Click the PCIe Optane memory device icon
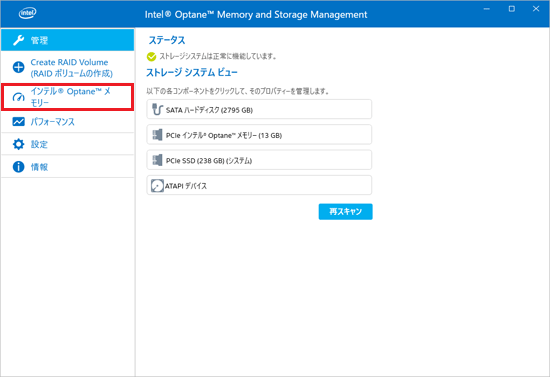The width and height of the screenshot is (550, 377). [157, 135]
